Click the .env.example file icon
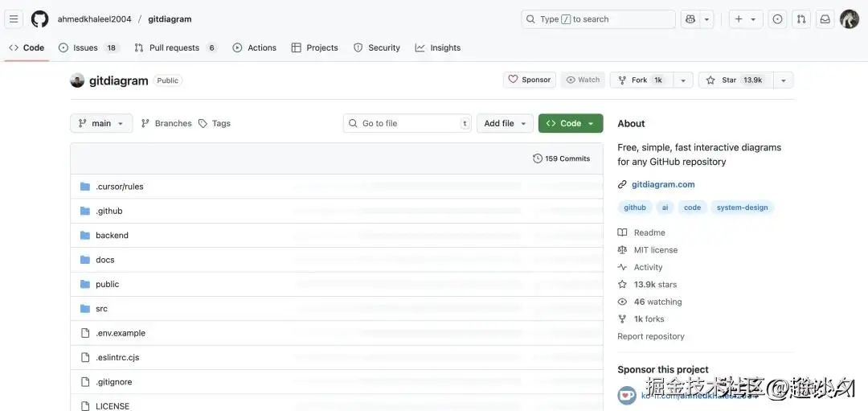Viewport: 868px width, 411px height. 85,333
